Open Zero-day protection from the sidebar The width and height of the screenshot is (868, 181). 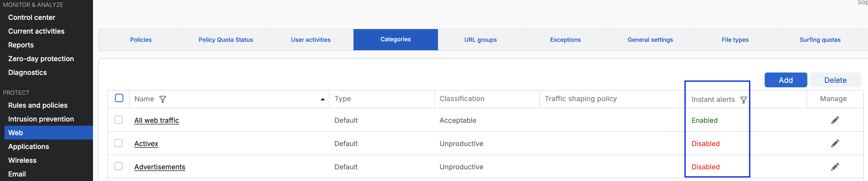click(x=41, y=58)
